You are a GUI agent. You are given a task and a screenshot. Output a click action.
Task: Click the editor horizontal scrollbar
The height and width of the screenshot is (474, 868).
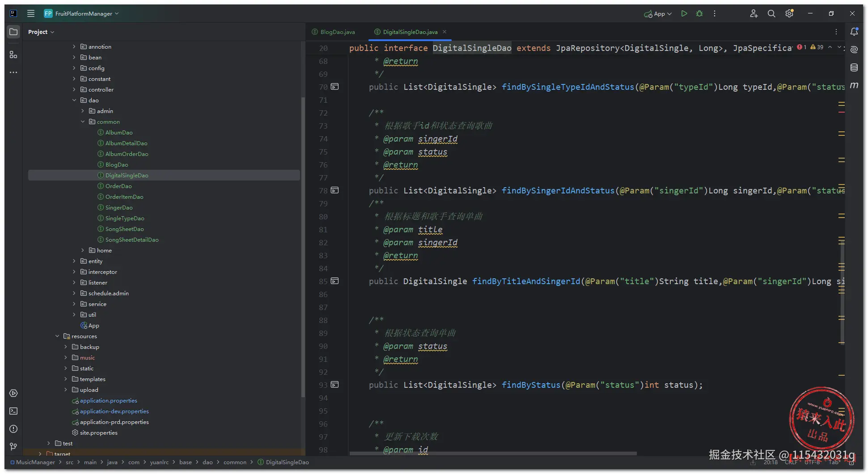click(493, 453)
